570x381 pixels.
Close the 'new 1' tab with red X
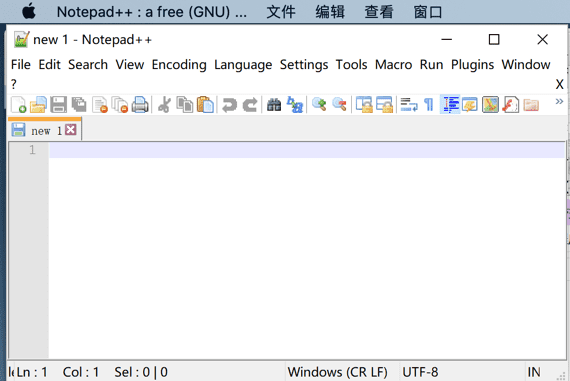tap(71, 130)
